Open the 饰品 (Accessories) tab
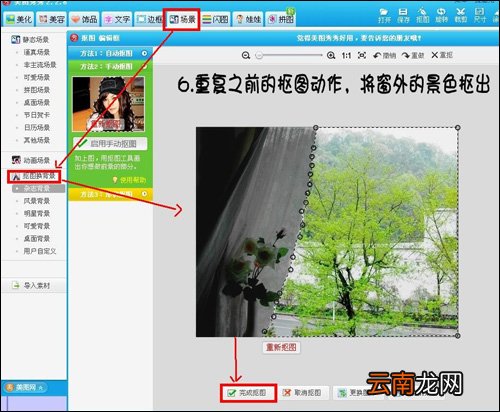Screen dimensions: 500x412 [x=84, y=19]
